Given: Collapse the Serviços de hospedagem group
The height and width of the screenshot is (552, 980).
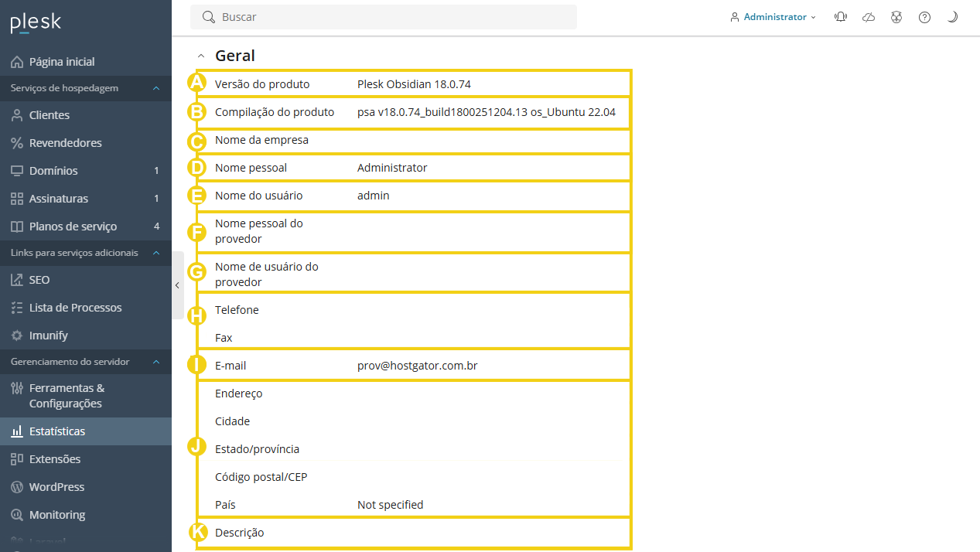Looking at the screenshot, I should [155, 88].
